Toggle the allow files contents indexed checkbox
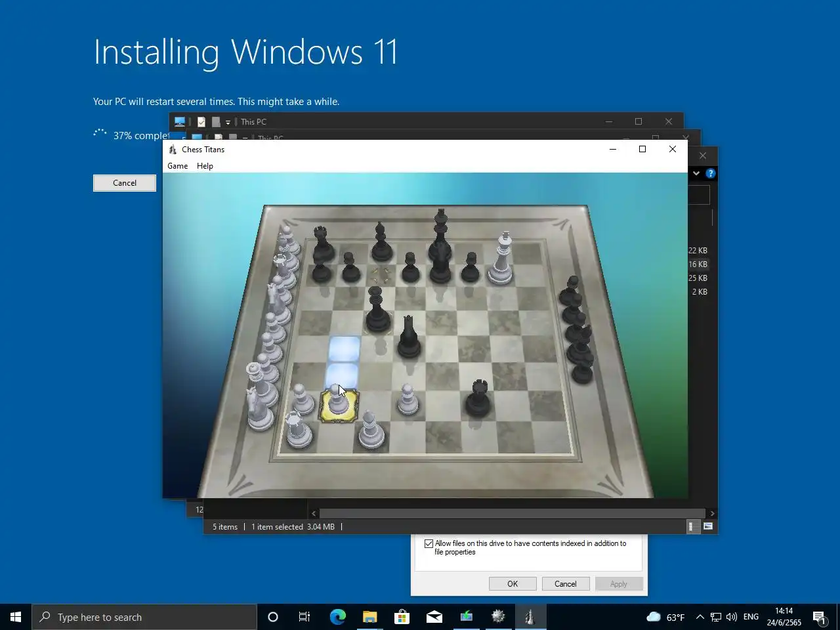This screenshot has width=840, height=630. 429,544
